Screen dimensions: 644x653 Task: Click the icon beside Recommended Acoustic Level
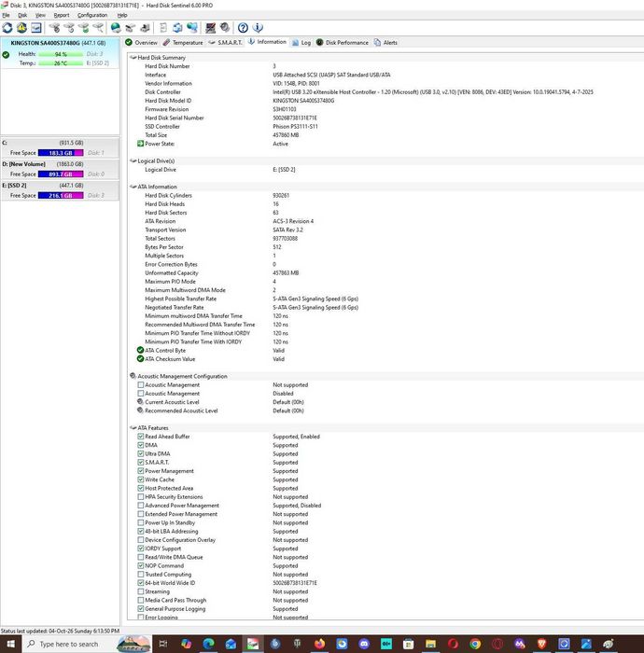[140, 410]
